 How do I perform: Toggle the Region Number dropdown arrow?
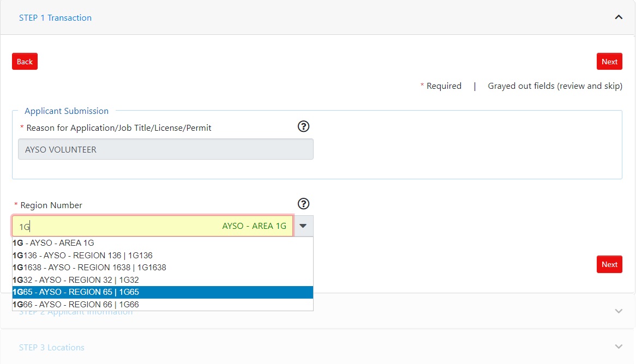point(303,226)
